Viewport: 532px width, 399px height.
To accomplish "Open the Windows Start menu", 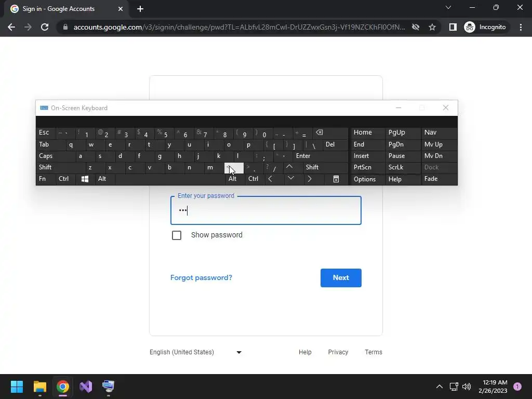I will point(17,387).
